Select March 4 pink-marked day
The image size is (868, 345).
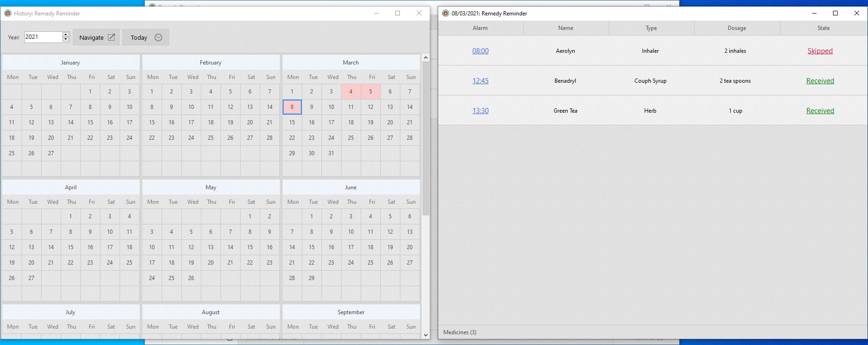[351, 92]
